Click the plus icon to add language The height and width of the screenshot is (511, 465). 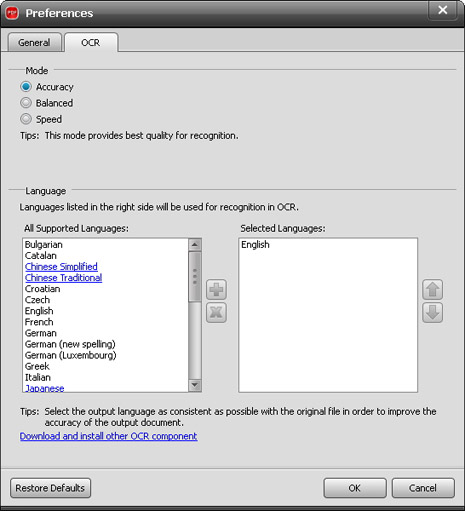216,289
